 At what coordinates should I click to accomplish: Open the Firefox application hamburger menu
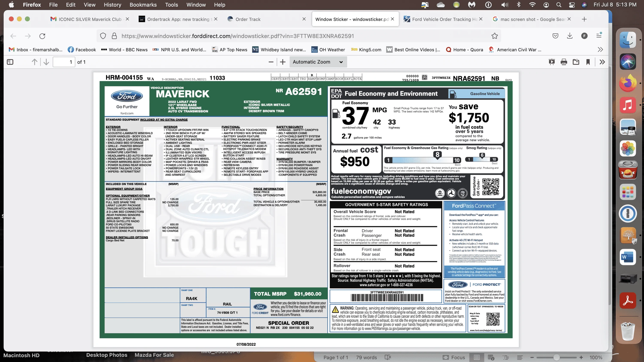click(599, 35)
